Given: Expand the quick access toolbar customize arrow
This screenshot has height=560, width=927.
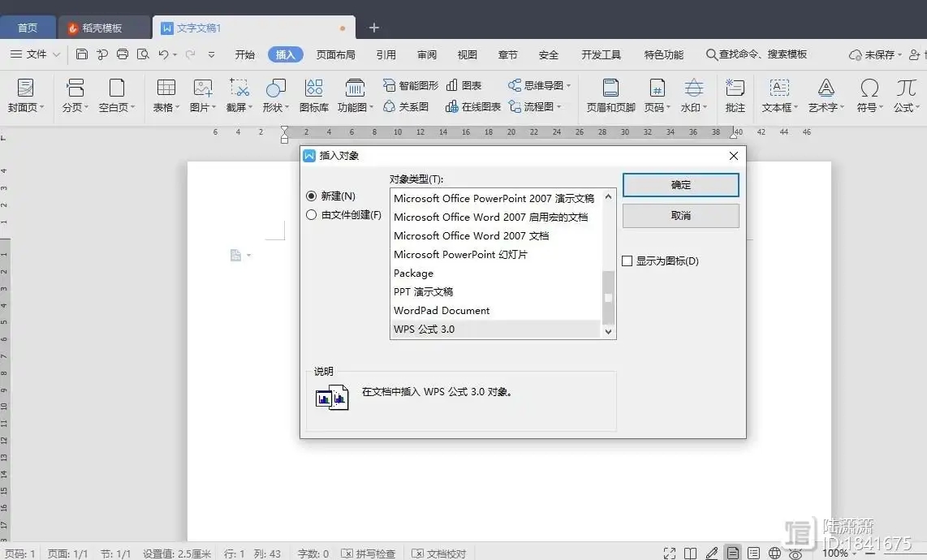Looking at the screenshot, I should (x=211, y=54).
